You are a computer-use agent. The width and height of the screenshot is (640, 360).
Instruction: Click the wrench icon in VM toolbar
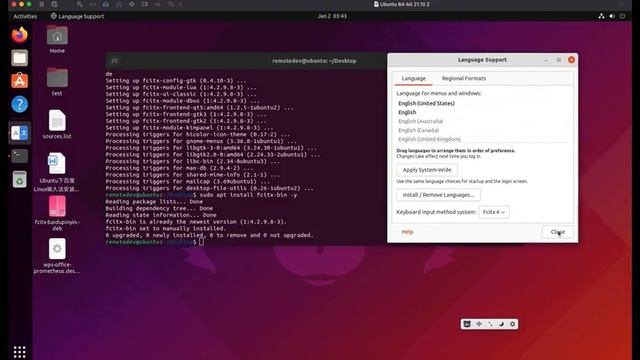(80, 4)
